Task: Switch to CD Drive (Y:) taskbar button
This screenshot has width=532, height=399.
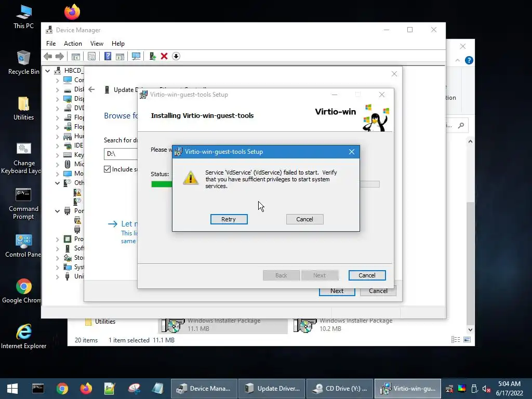Action: tap(340, 389)
